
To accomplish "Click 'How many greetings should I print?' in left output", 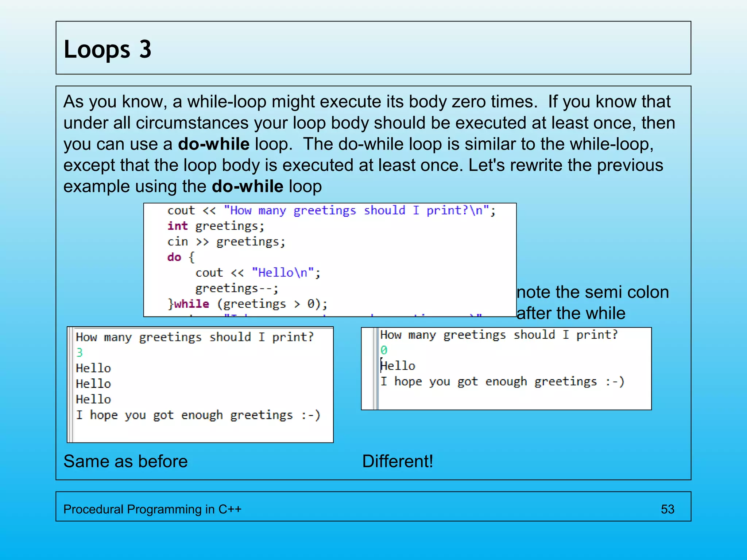I will point(195,337).
